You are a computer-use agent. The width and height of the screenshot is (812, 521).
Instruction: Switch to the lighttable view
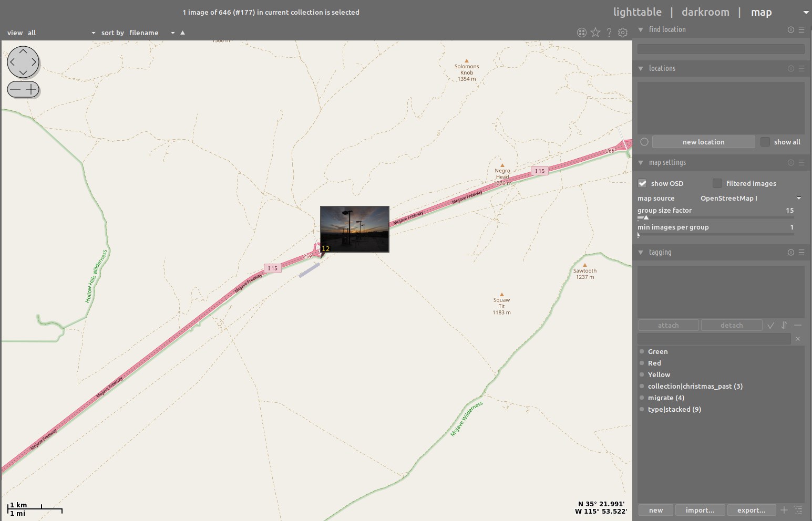(x=637, y=12)
